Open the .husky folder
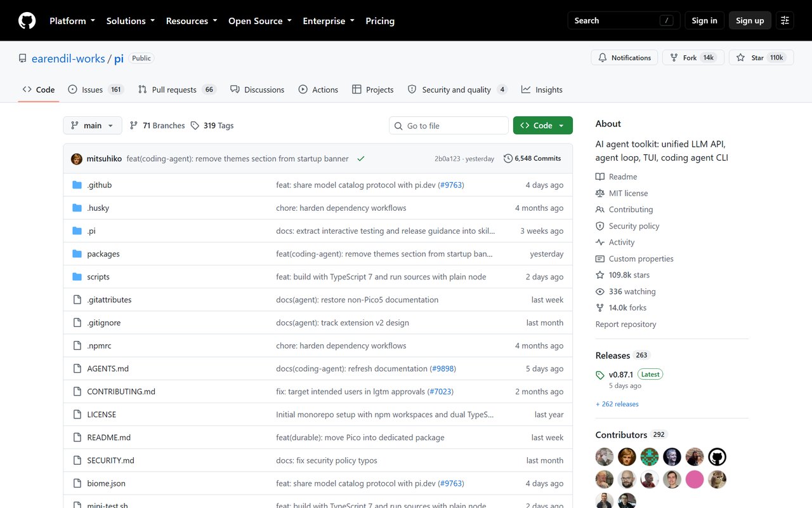Screen dimensions: 812x508 tap(98, 208)
